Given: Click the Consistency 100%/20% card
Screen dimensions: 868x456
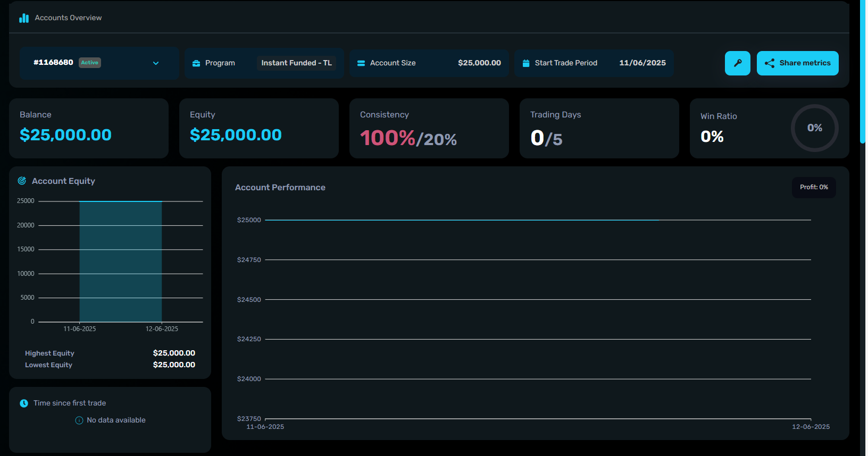Looking at the screenshot, I should pos(429,129).
